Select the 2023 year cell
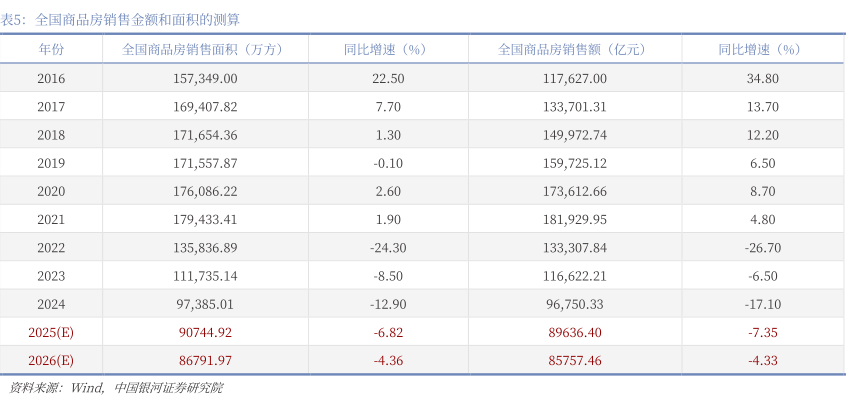Screen dimensions: 860x401 pyautogui.click(x=51, y=275)
